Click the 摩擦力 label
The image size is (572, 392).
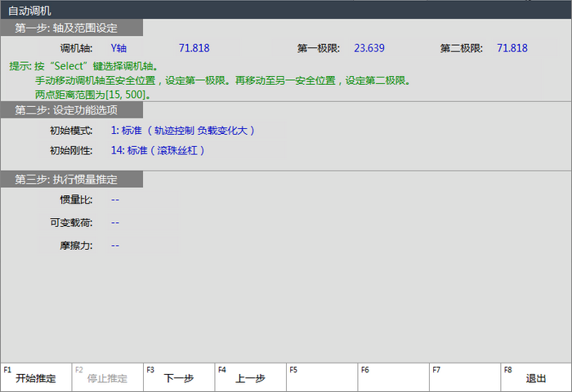[76, 246]
